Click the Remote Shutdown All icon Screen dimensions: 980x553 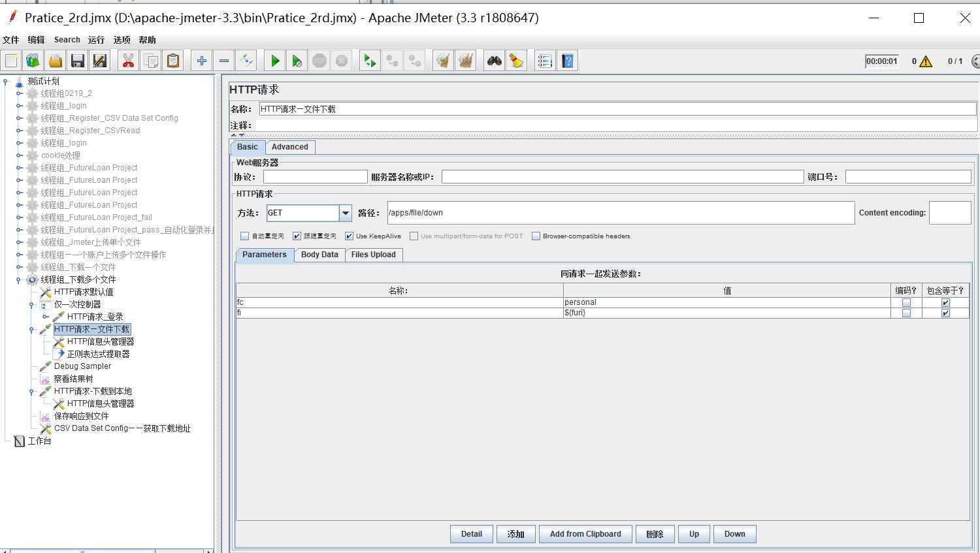point(415,61)
